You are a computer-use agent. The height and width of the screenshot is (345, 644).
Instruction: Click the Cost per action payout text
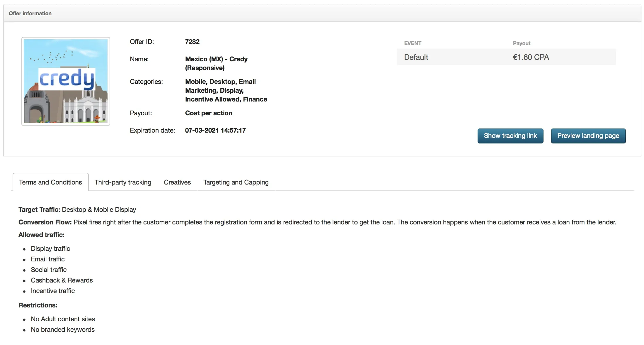click(x=209, y=113)
